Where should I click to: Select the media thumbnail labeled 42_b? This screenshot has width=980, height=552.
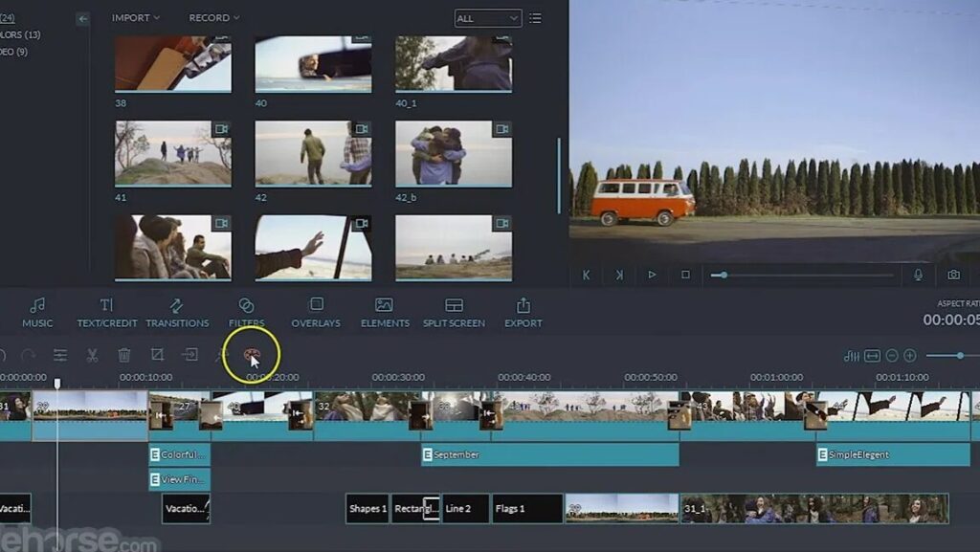(x=454, y=153)
